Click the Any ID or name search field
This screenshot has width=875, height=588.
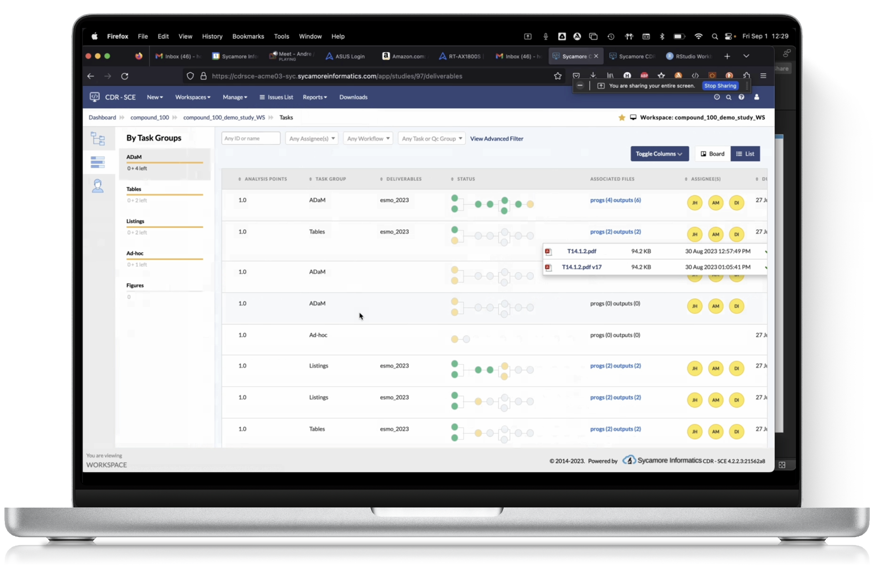pos(251,138)
